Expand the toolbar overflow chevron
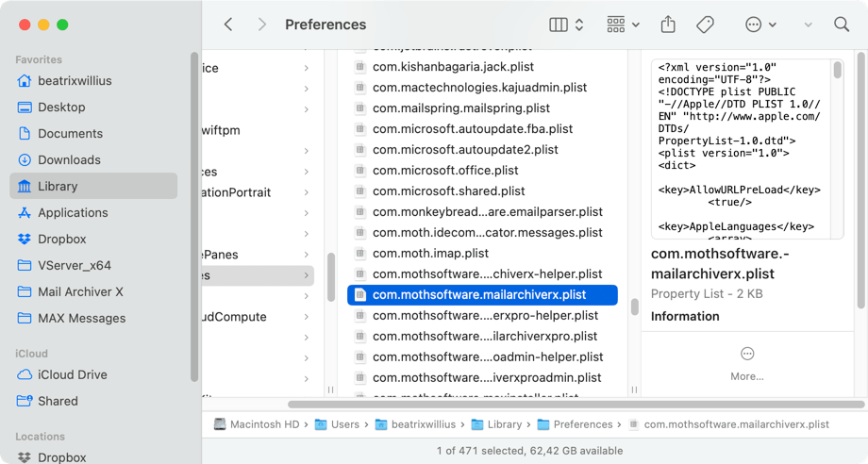 pos(809,25)
